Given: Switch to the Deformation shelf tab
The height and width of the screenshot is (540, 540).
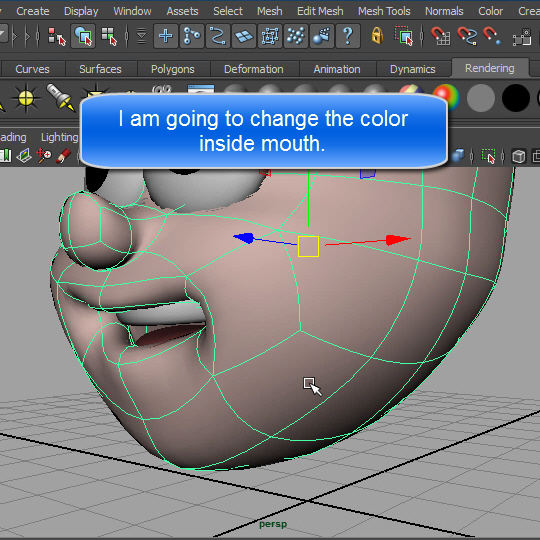Looking at the screenshot, I should 254,69.
